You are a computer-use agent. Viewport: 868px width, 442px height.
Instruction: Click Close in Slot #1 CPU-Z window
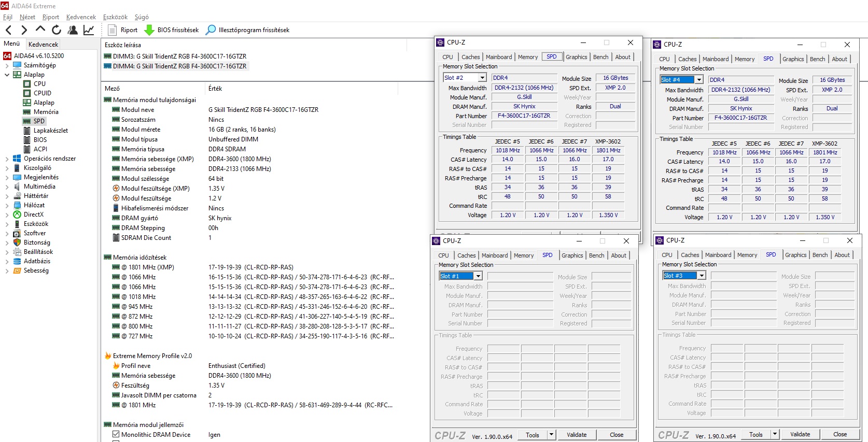point(617,435)
